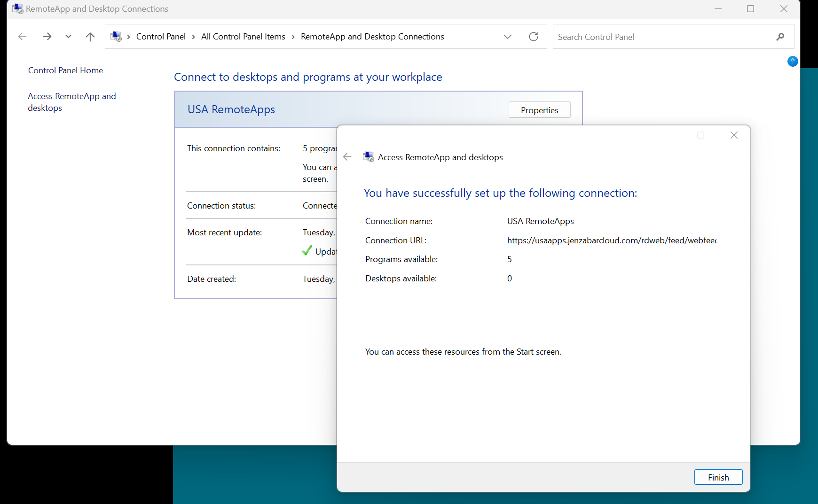Click the successfully set up connection heading
This screenshot has height=504, width=818.
coord(501,193)
